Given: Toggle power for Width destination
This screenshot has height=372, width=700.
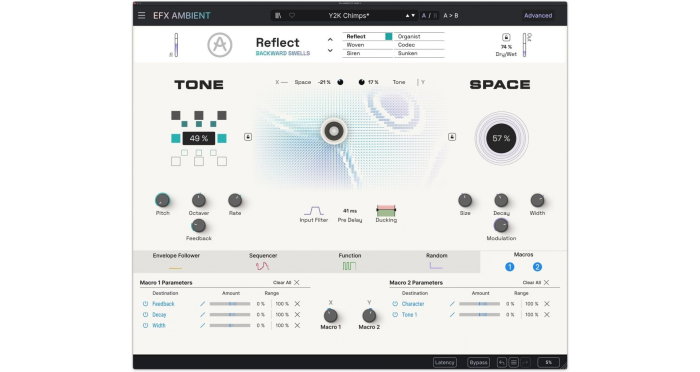Looking at the screenshot, I should pos(146,326).
